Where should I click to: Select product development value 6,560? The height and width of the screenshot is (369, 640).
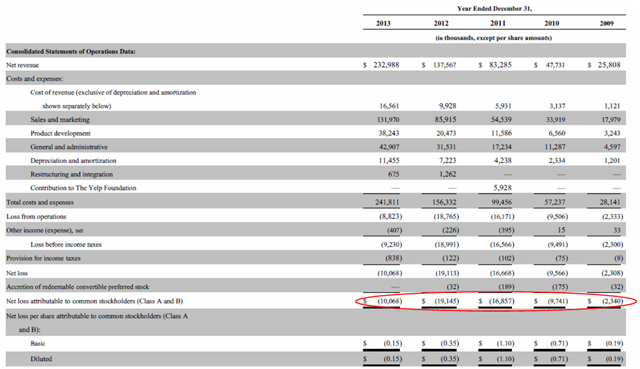pos(557,133)
